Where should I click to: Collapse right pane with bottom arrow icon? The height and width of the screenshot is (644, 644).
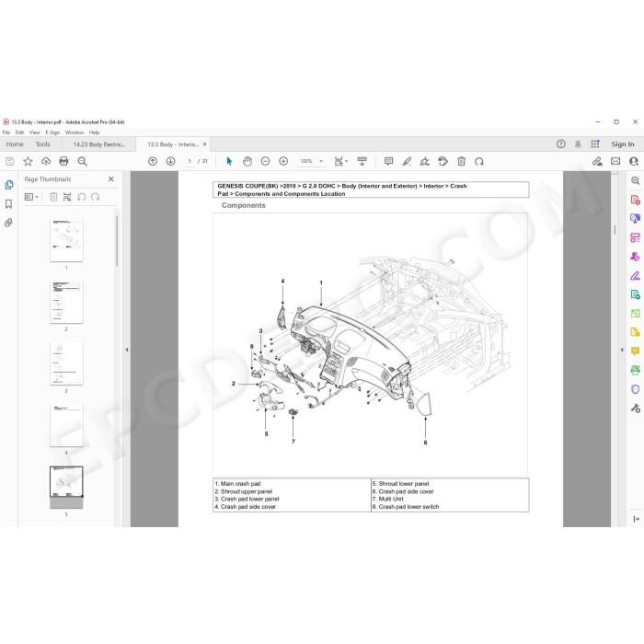637,519
